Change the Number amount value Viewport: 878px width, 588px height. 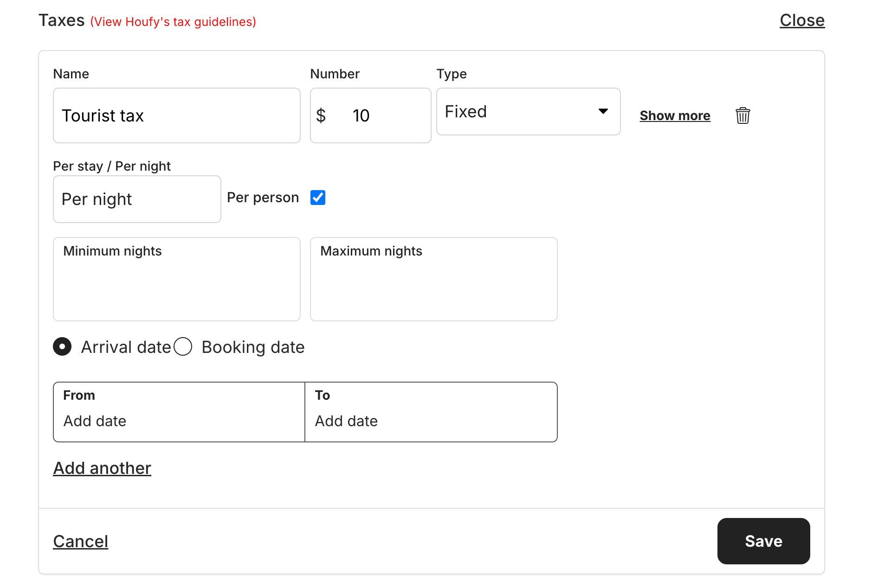(371, 115)
